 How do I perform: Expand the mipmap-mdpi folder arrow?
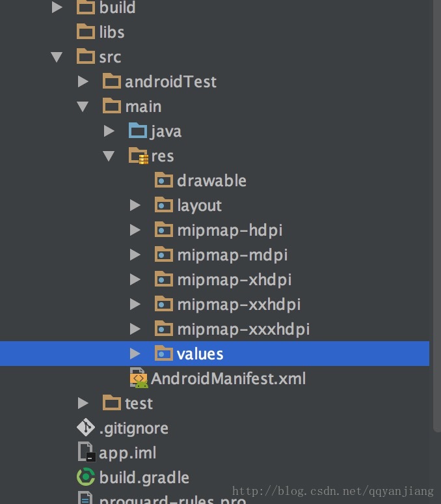(135, 255)
